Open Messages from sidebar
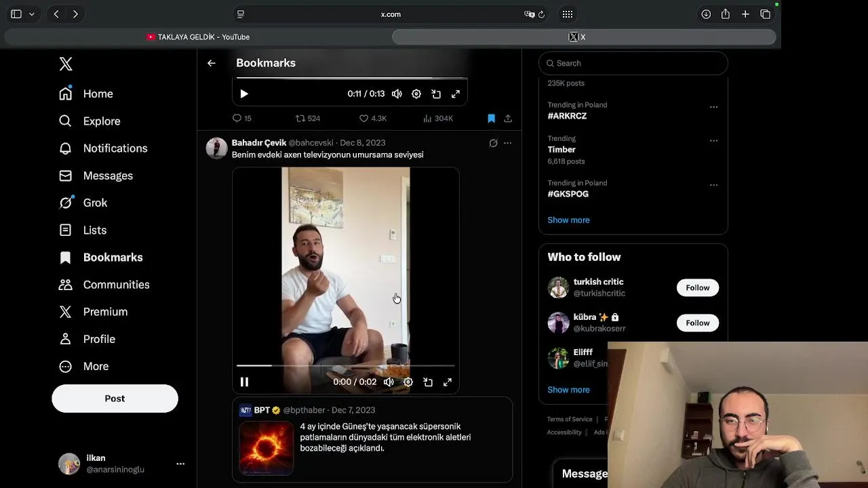The width and height of the screenshot is (868, 488). pos(96,176)
